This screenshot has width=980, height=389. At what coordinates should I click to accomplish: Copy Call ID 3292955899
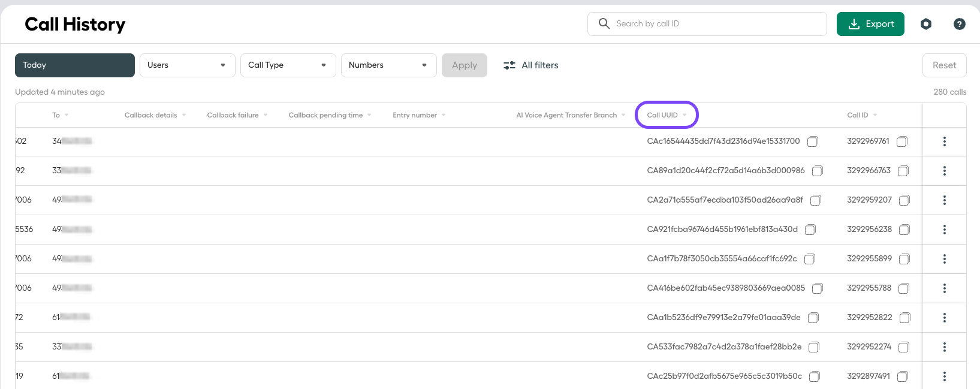coord(904,260)
